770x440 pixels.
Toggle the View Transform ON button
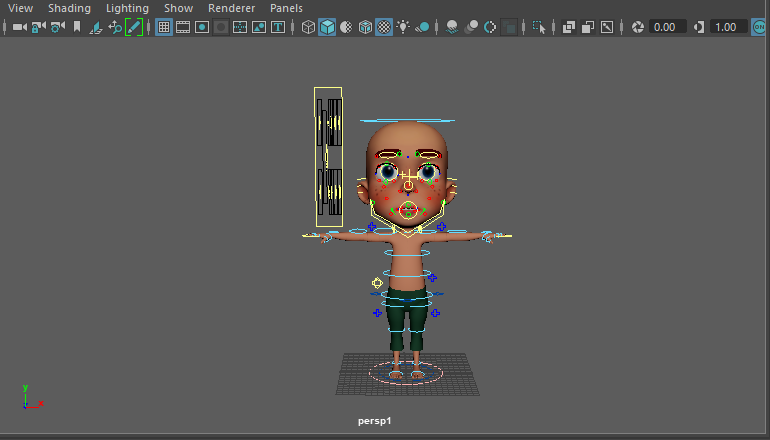[x=759, y=27]
